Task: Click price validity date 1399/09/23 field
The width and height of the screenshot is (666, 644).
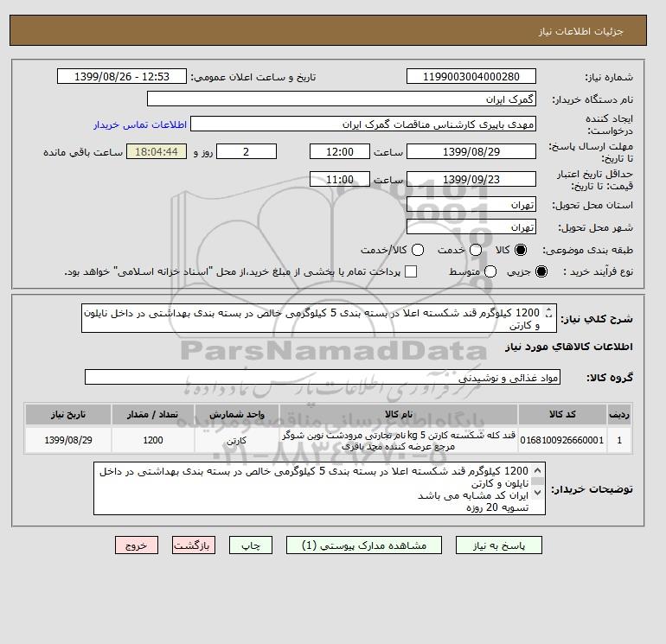Action: (x=471, y=179)
